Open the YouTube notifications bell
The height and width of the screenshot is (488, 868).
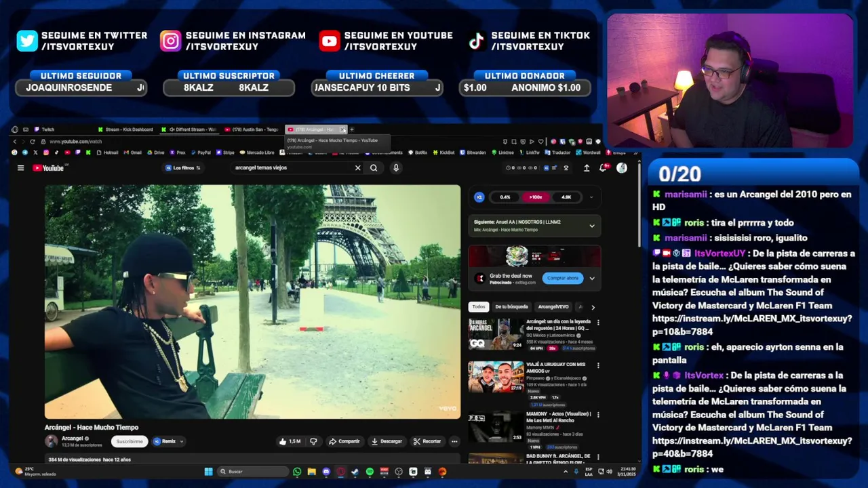[603, 168]
